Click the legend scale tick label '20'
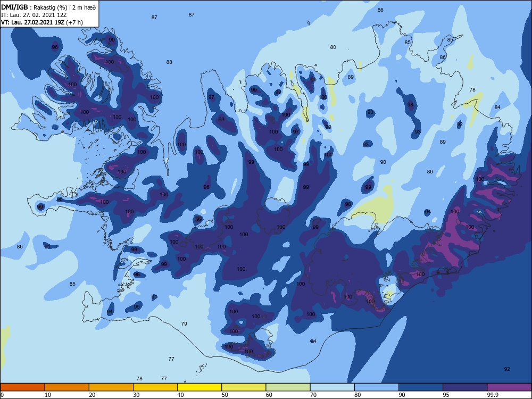The height and width of the screenshot is (399, 532). tap(92, 395)
